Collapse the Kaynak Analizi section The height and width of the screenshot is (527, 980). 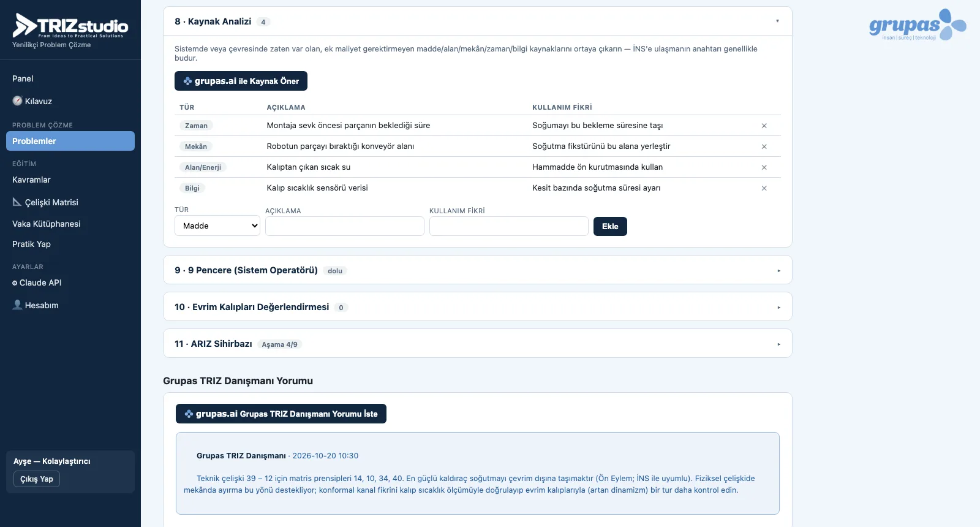coord(478,21)
